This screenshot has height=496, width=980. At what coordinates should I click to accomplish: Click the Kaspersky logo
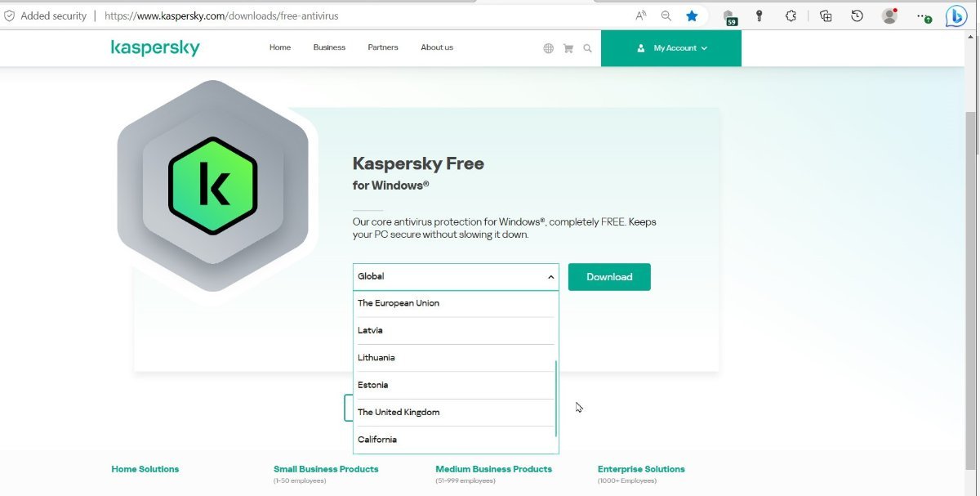click(x=155, y=48)
